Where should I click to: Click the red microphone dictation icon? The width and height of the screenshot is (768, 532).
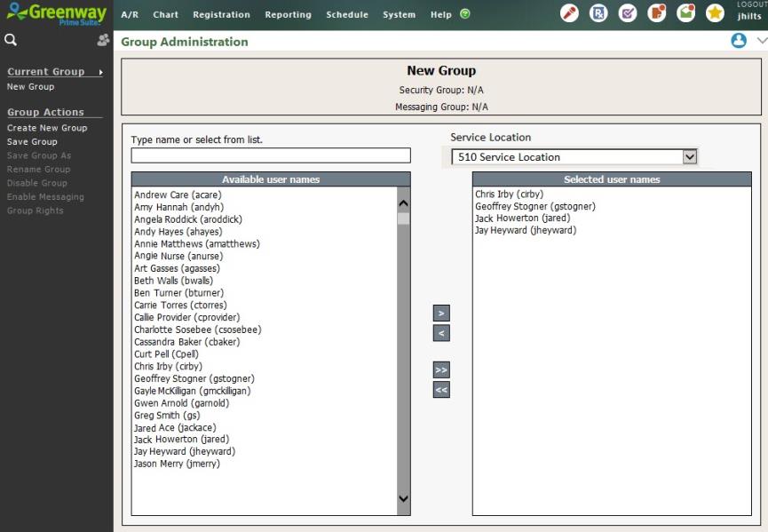pos(570,13)
